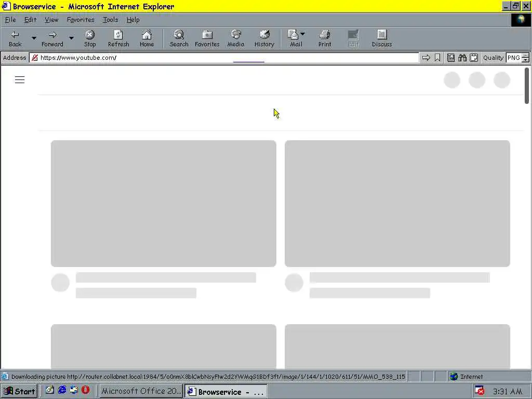This screenshot has height=399, width=532.
Task: Click the greyed Edit toolbar button
Action: point(353,38)
